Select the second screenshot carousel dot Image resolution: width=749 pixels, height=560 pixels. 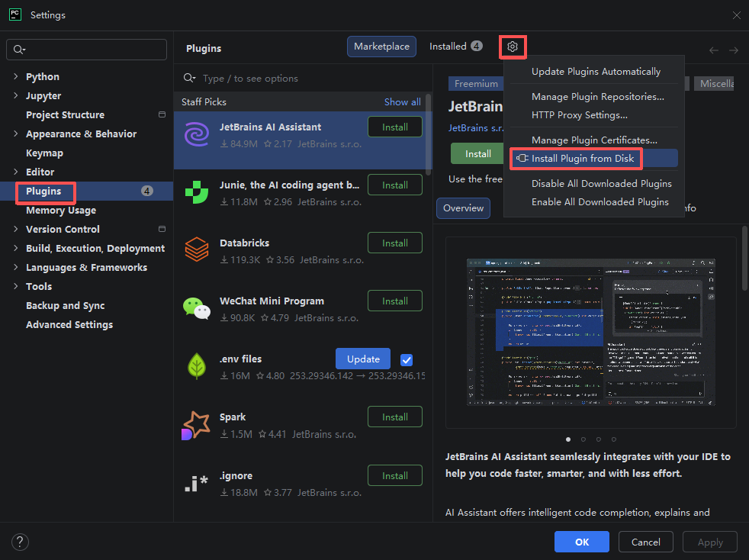583,439
